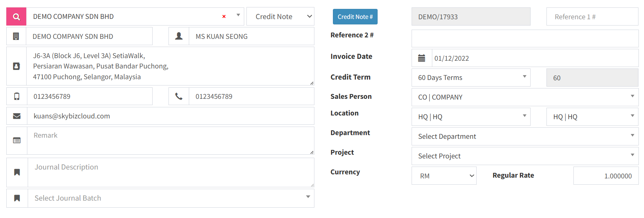Click the telephone handset icon
This screenshot has width=644, height=218.
[x=179, y=97]
